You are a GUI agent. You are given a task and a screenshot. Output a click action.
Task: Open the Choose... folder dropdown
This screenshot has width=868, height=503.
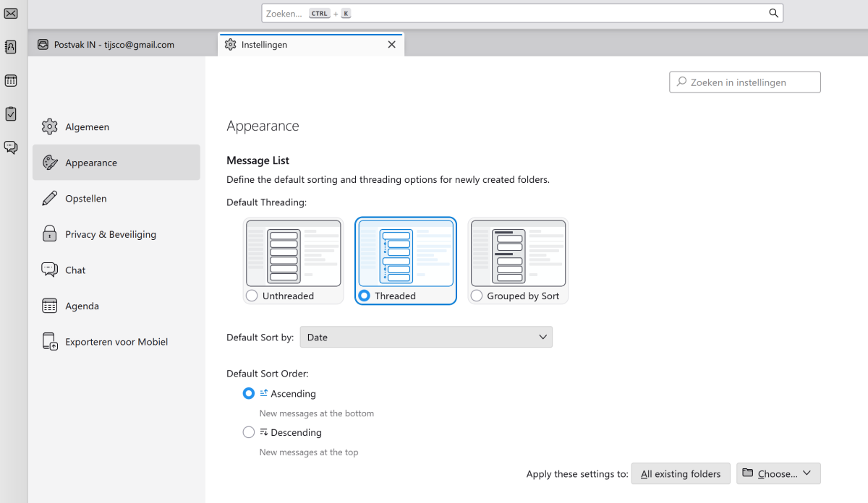(778, 474)
